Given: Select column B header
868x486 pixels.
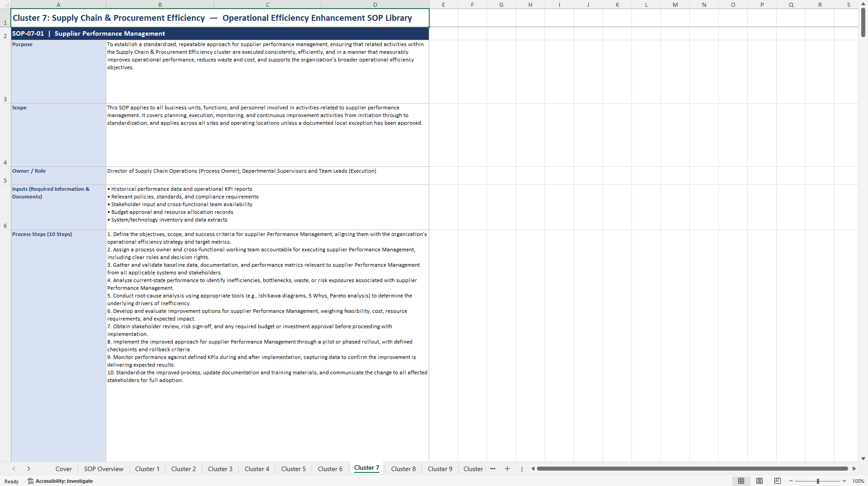Looking at the screenshot, I should 160,5.
